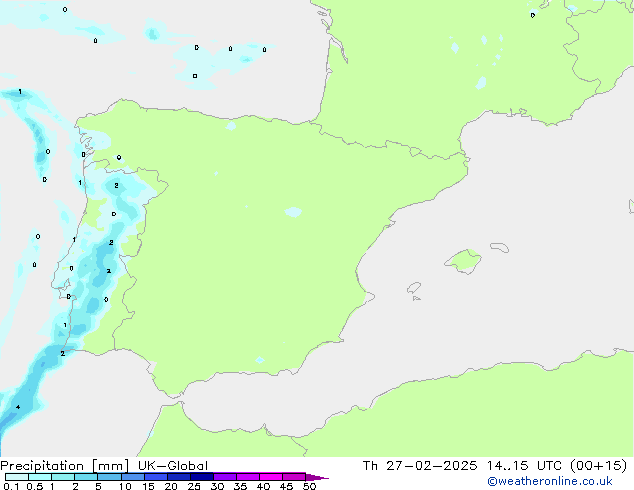Click the Mallorca island on the map
The image size is (634, 490).
(463, 262)
